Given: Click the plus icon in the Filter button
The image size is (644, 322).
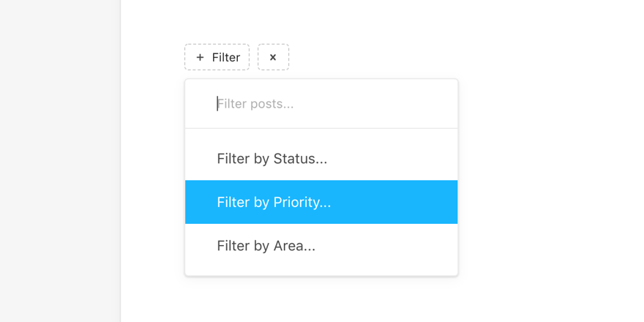Looking at the screenshot, I should [200, 57].
